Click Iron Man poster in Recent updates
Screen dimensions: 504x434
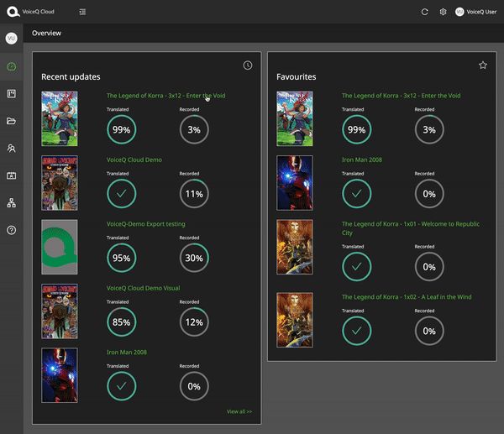tap(60, 375)
